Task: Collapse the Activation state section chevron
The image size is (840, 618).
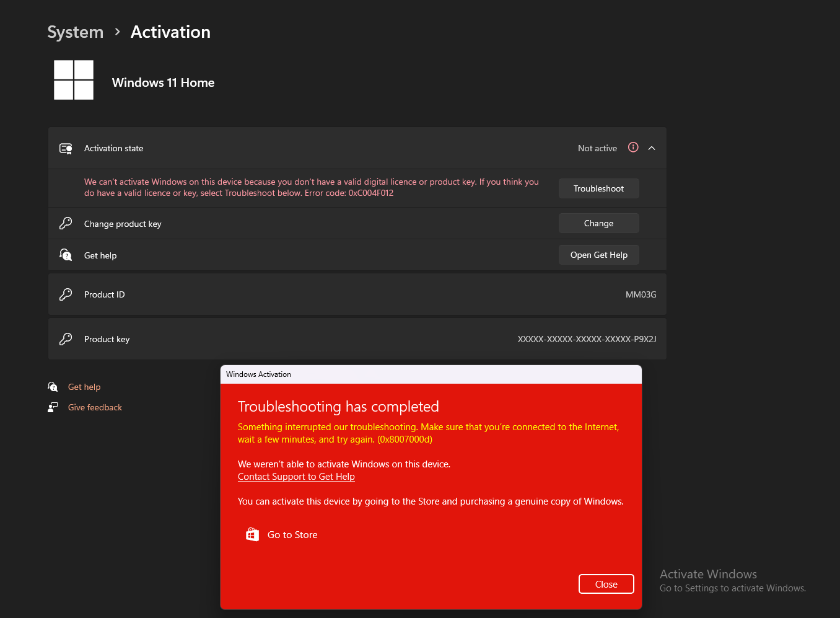Action: click(x=652, y=148)
